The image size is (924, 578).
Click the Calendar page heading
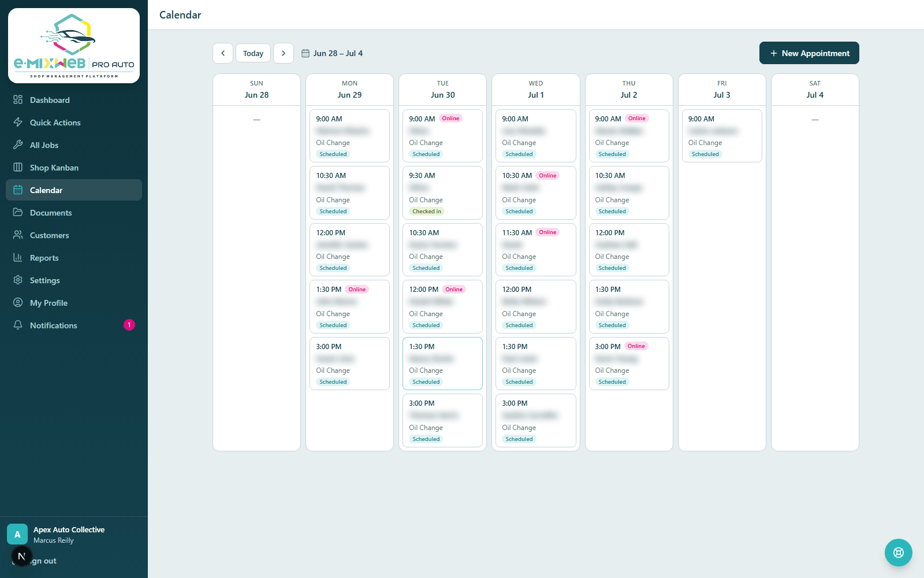coord(180,15)
